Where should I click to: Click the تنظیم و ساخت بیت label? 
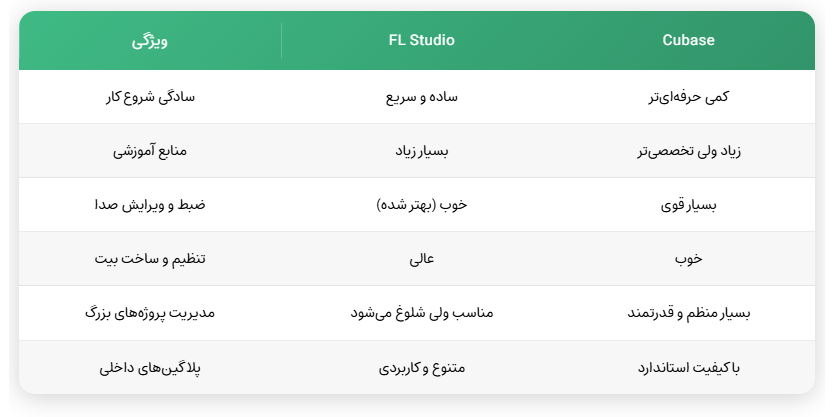[x=150, y=259]
